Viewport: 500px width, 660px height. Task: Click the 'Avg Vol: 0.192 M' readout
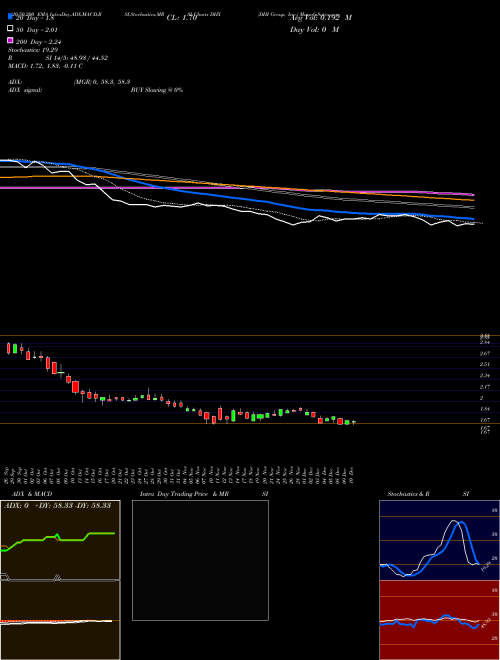pyautogui.click(x=321, y=18)
